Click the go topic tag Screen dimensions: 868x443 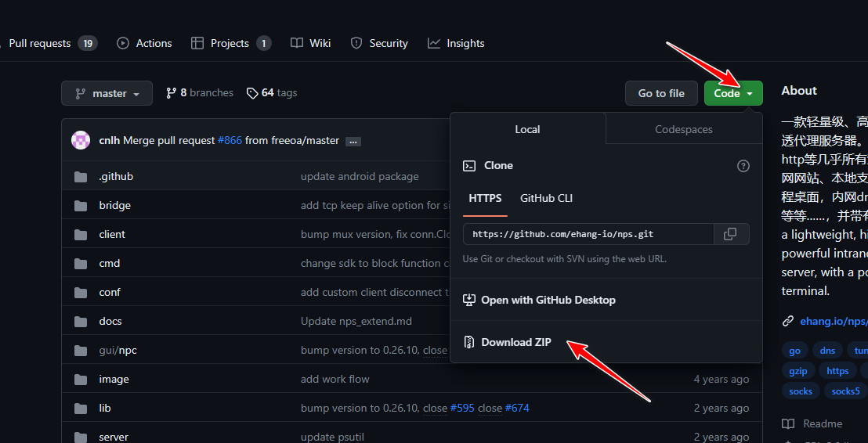(x=795, y=351)
